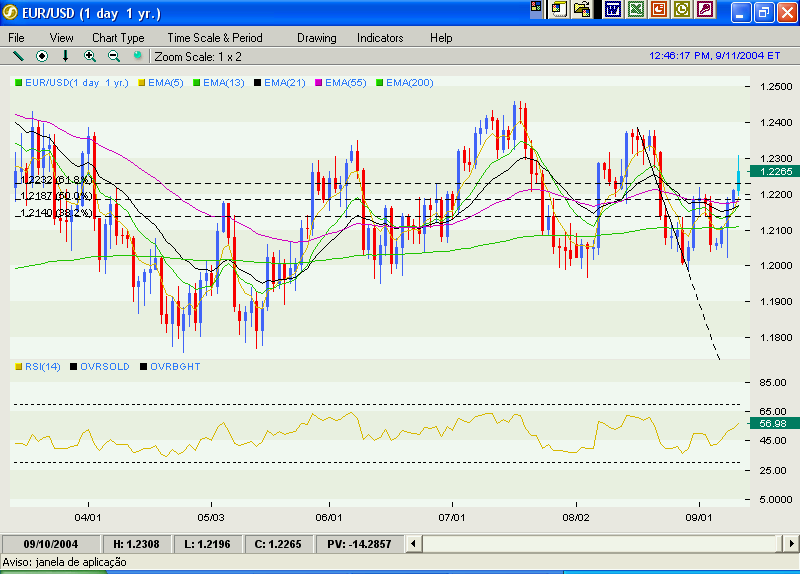Open Microsoft Access key icon shortcut
Viewport: 800px width, 574px height.
706,10
